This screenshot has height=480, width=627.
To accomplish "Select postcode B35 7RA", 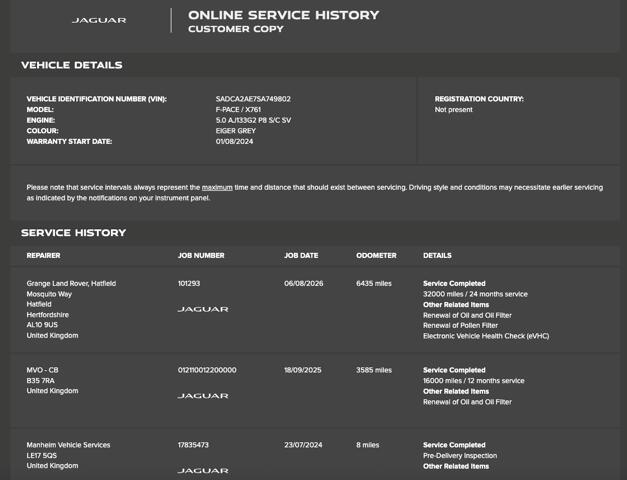I will [40, 380].
